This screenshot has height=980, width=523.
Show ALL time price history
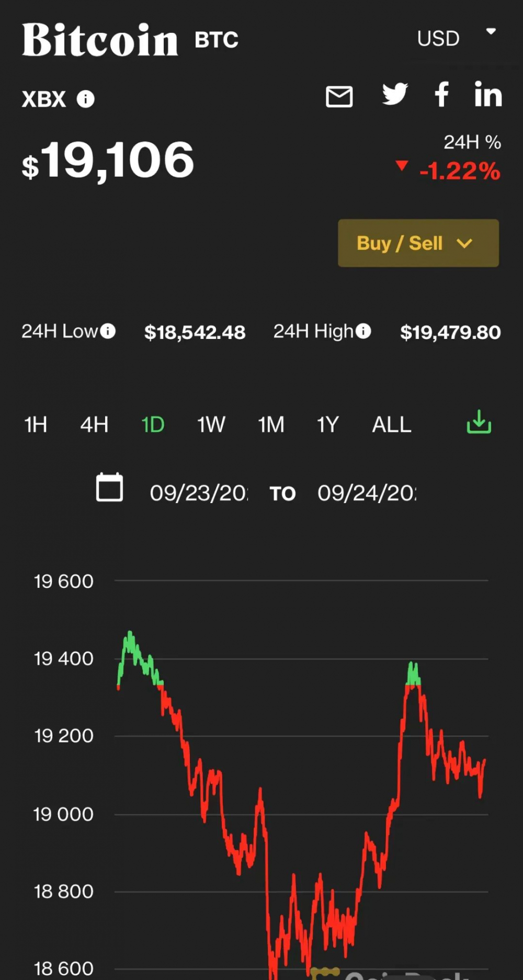click(x=392, y=425)
